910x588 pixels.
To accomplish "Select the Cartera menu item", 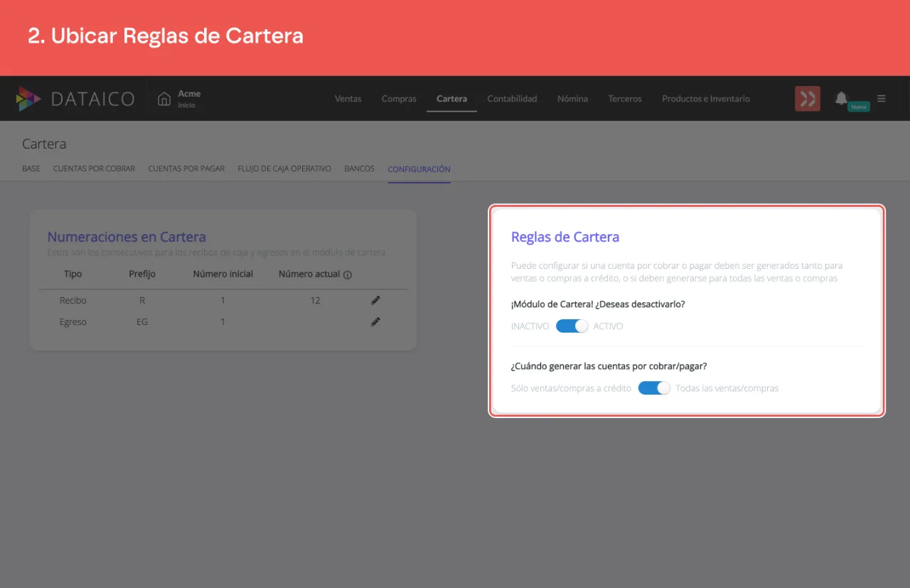I will tap(451, 99).
